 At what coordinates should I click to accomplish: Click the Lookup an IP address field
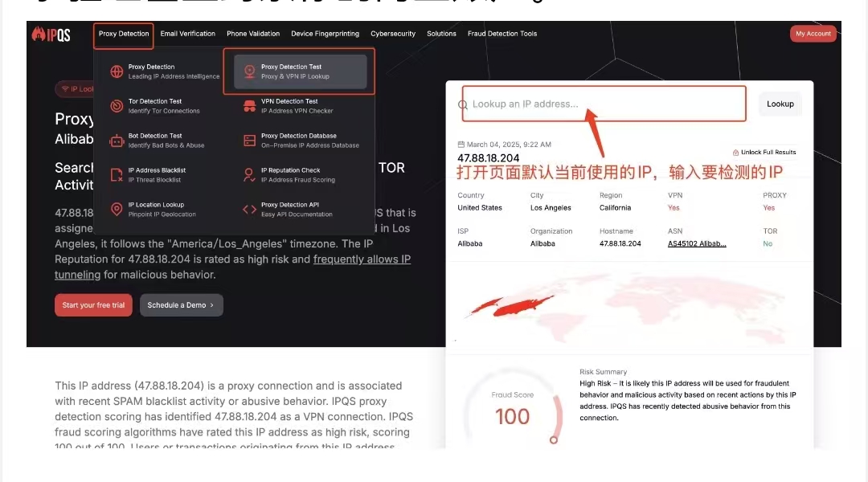[x=604, y=104]
